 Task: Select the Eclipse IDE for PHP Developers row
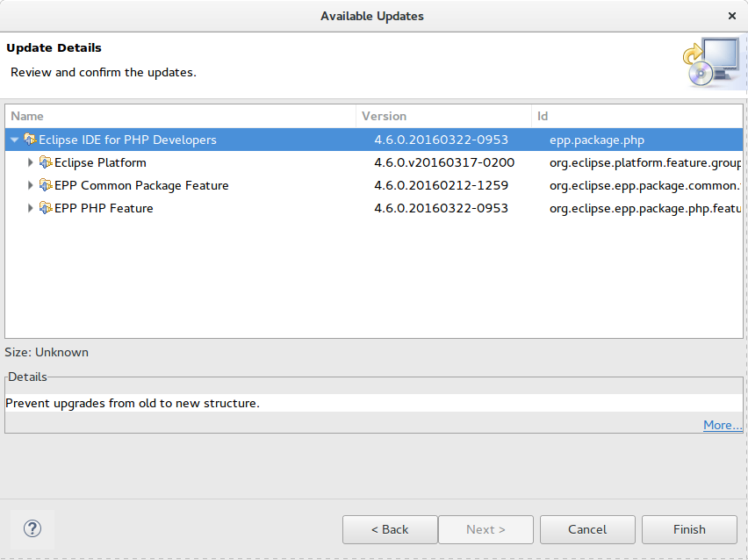pyautogui.click(x=374, y=140)
